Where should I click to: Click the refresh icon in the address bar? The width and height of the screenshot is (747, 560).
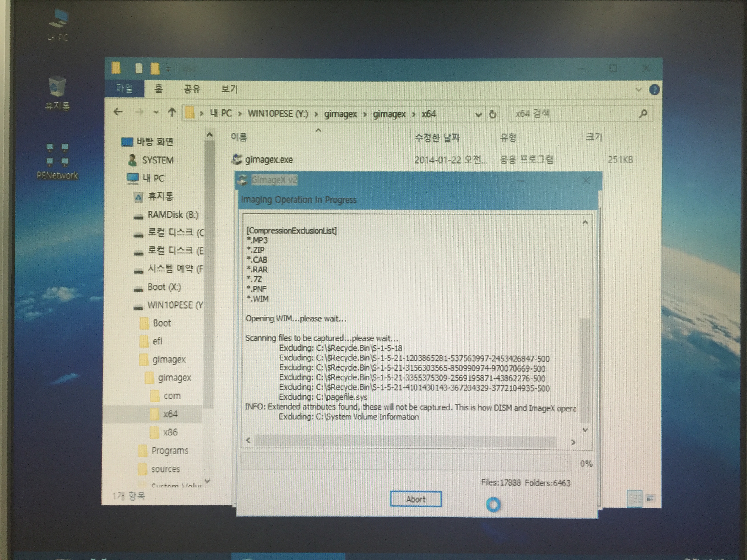[x=493, y=114]
